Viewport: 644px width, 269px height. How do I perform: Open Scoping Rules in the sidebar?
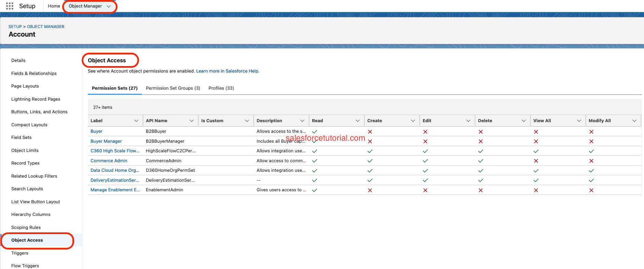click(x=26, y=228)
